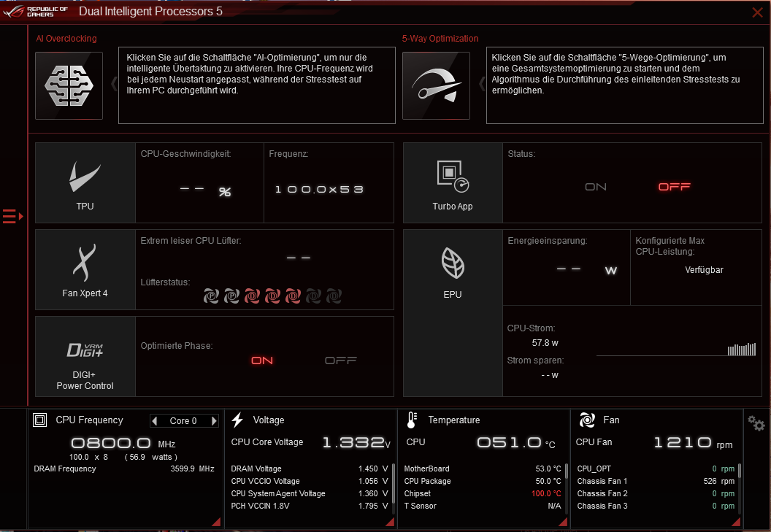Viewport: 771px width, 532px height.
Task: Collapse the 5-Way Optimization description arrow
Action: tap(482, 84)
